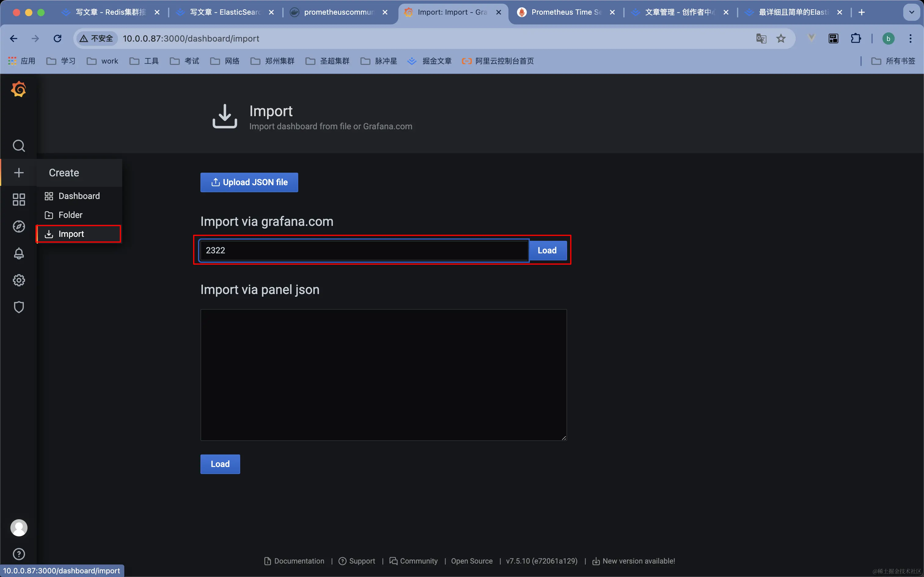The image size is (924, 577).
Task: Switch to the prometheuscommunity tab
Action: pos(339,12)
